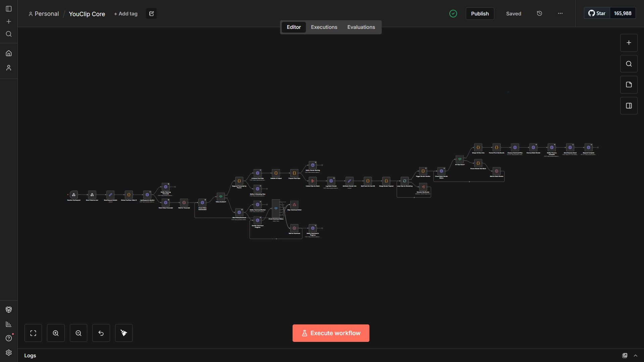Click the fit-to-view canvas icon
Viewport: 644px width, 362px height.
[33, 333]
